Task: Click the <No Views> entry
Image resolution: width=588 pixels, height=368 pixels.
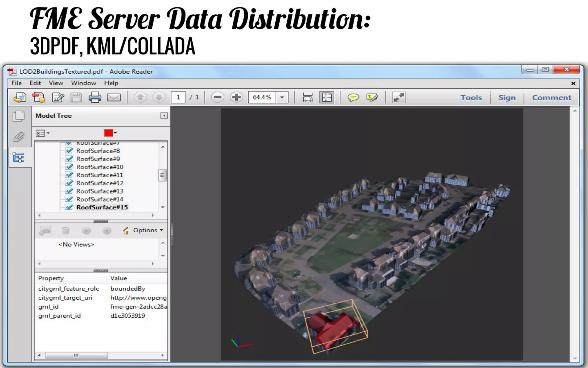Action: pyautogui.click(x=76, y=244)
